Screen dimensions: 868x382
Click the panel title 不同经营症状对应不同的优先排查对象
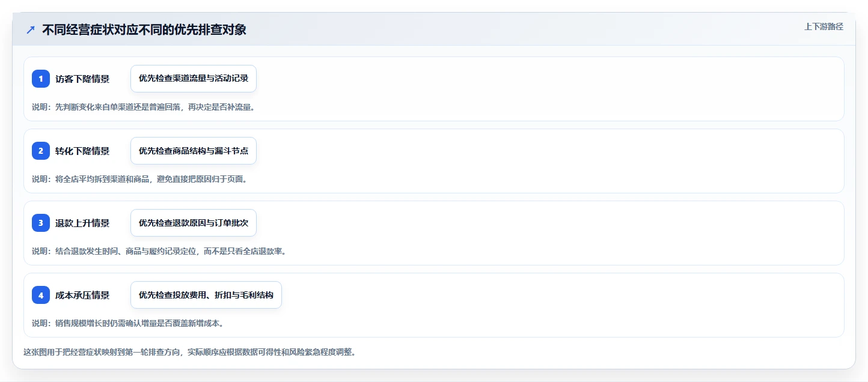[x=144, y=29]
